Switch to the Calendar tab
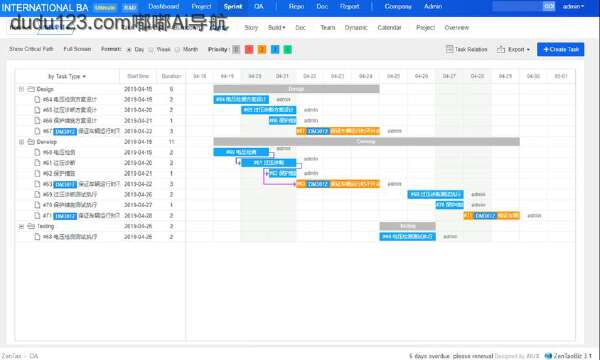 point(389,28)
